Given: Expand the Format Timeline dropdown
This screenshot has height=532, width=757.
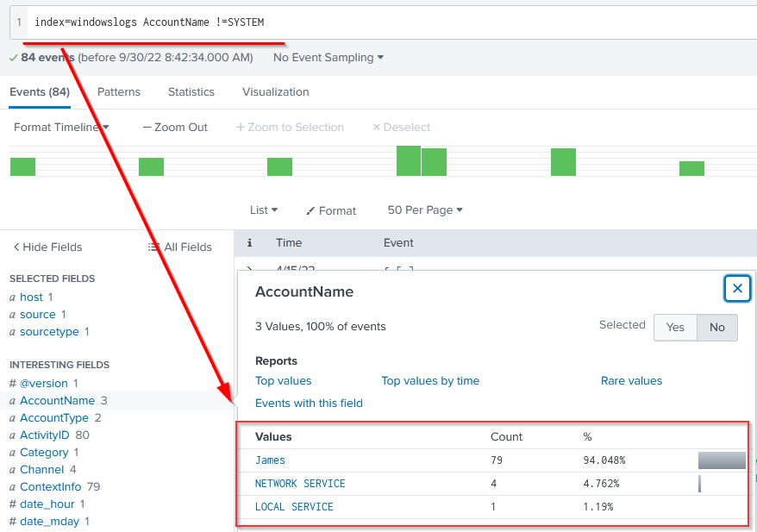Looking at the screenshot, I should [61, 128].
